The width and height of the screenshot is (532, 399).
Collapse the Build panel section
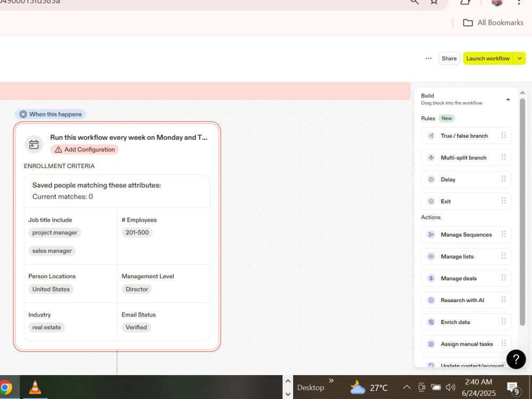coord(508,99)
